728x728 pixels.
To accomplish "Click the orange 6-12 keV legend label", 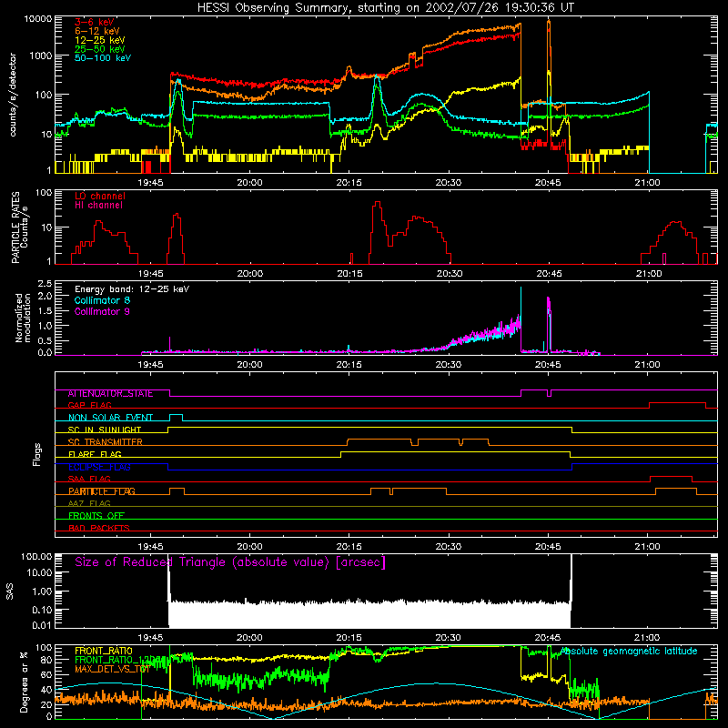I will click(x=97, y=31).
